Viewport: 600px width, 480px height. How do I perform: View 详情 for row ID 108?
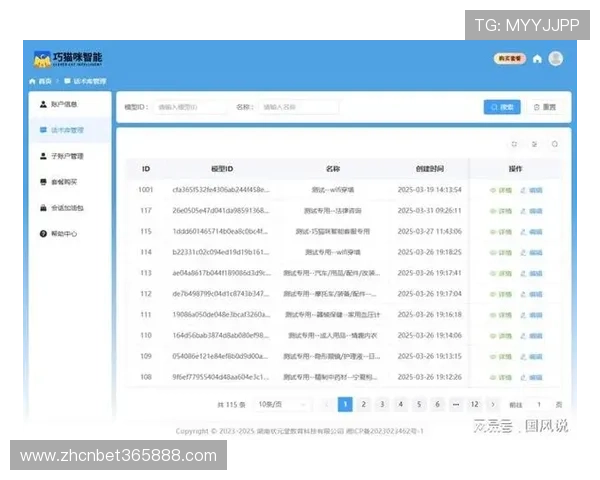501,377
